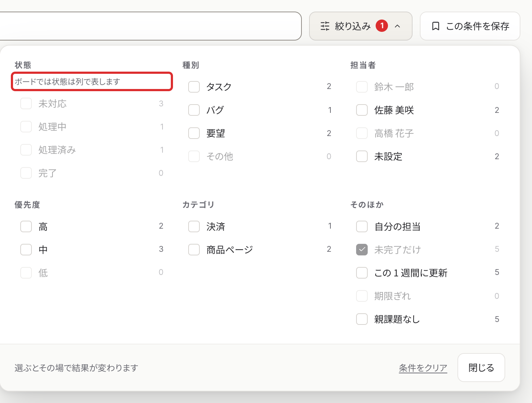Select the 高 priority checkbox
Image resolution: width=532 pixels, height=403 pixels.
point(26,226)
